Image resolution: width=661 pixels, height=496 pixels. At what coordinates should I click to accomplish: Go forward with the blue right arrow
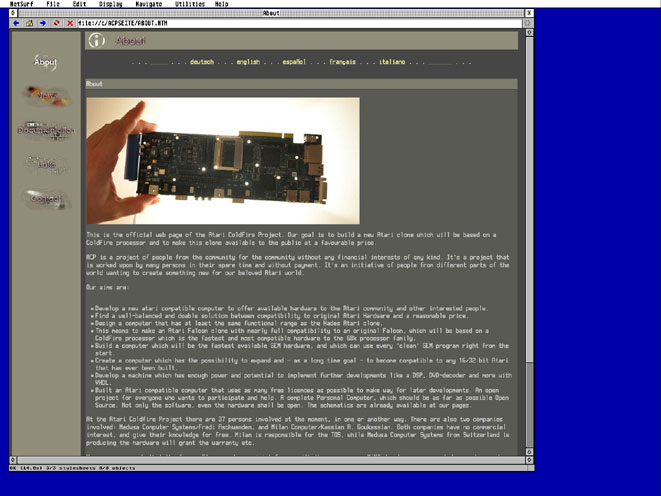click(x=43, y=23)
